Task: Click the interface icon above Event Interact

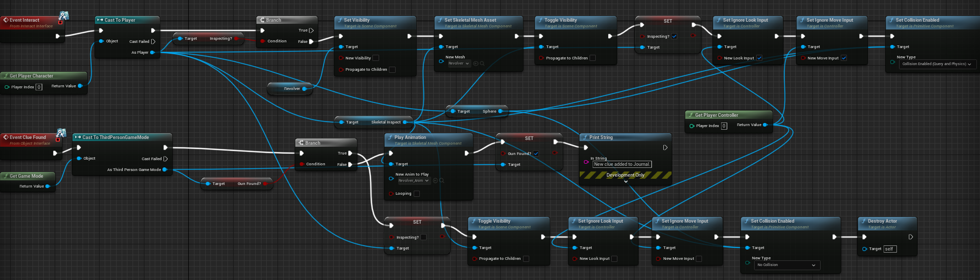Action: (64, 15)
